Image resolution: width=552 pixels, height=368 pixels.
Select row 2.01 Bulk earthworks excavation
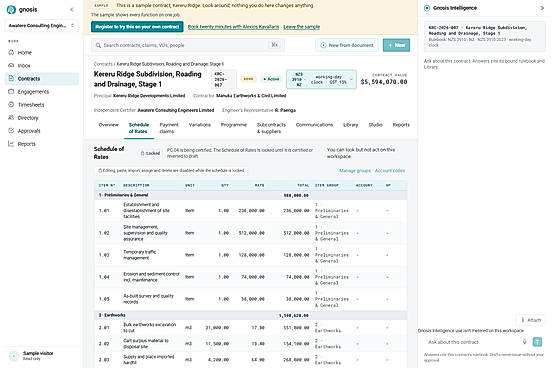click(x=251, y=328)
